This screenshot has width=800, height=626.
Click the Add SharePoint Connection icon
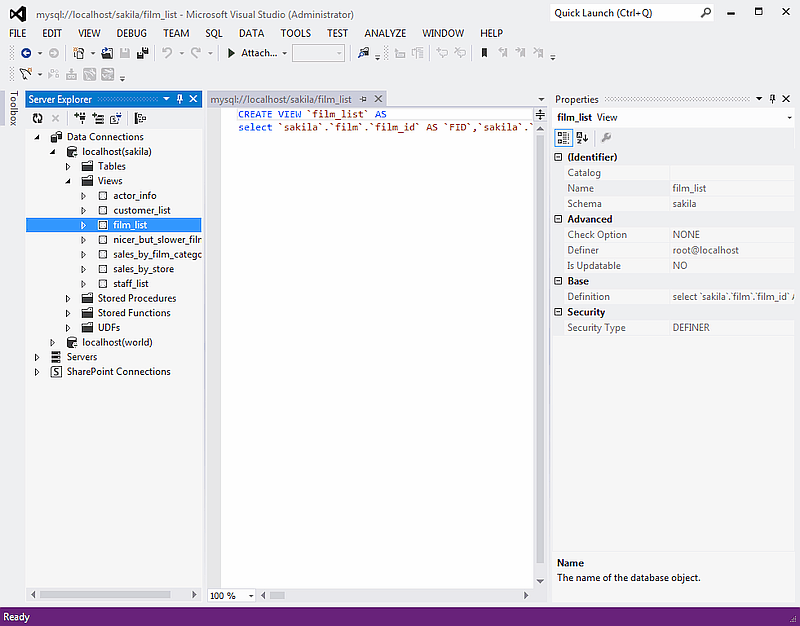116,118
